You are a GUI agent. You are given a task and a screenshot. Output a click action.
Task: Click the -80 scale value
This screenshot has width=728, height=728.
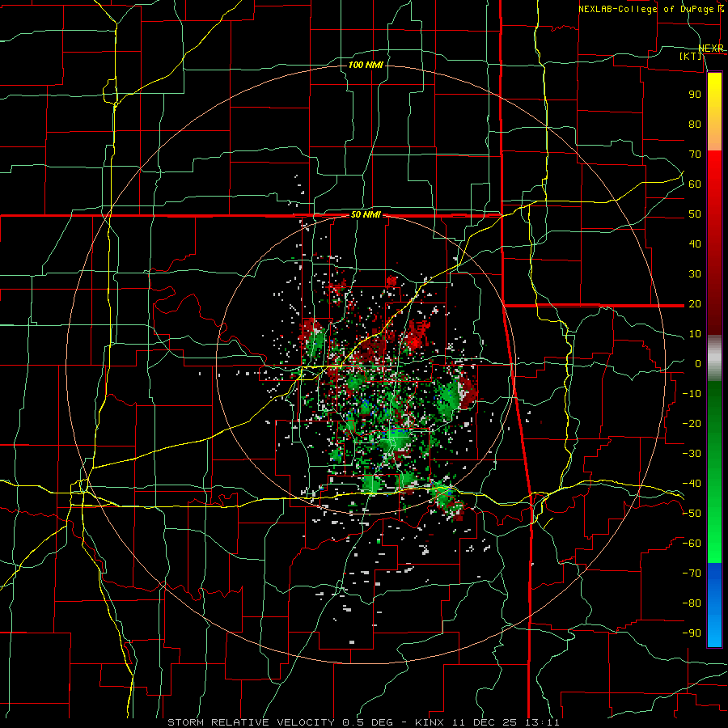click(692, 603)
